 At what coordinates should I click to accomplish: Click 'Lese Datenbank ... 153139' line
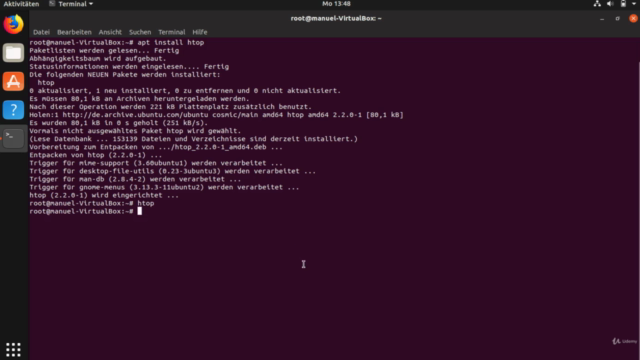click(x=193, y=139)
